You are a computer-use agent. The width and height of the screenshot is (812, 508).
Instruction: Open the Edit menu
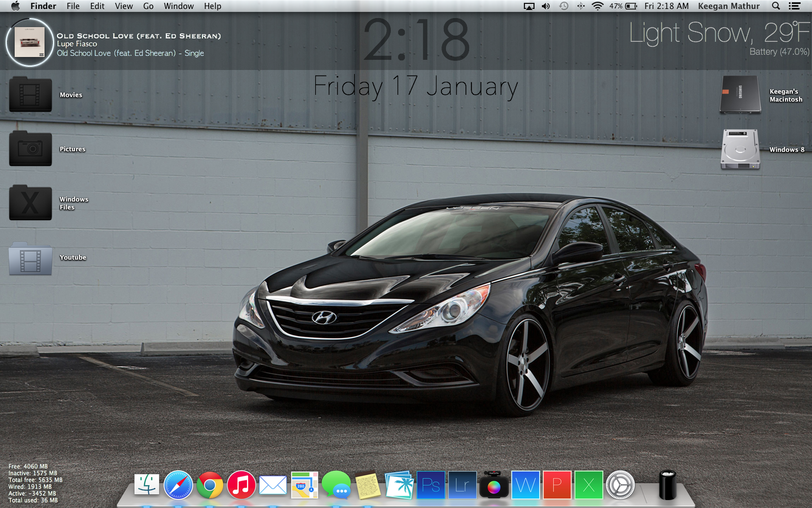pyautogui.click(x=98, y=6)
